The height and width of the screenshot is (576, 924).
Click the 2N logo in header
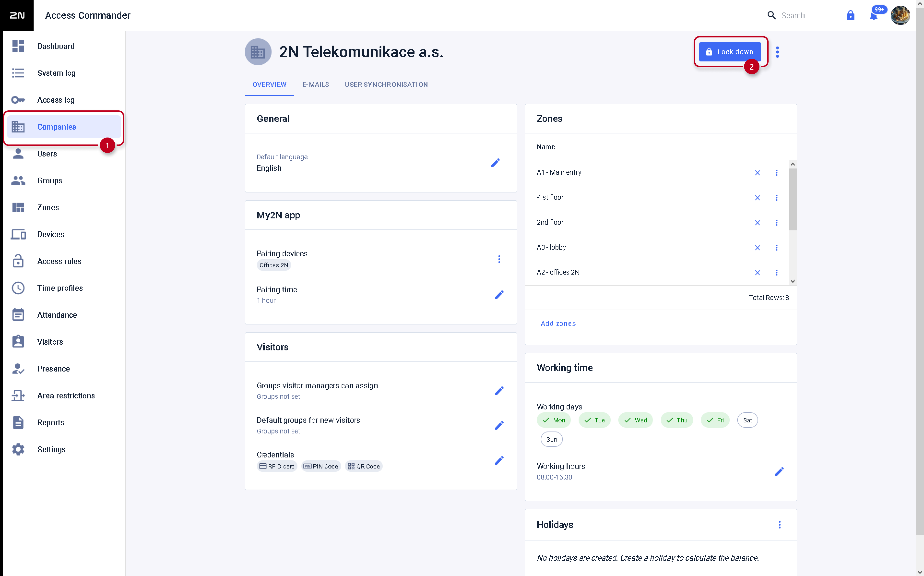(17, 15)
